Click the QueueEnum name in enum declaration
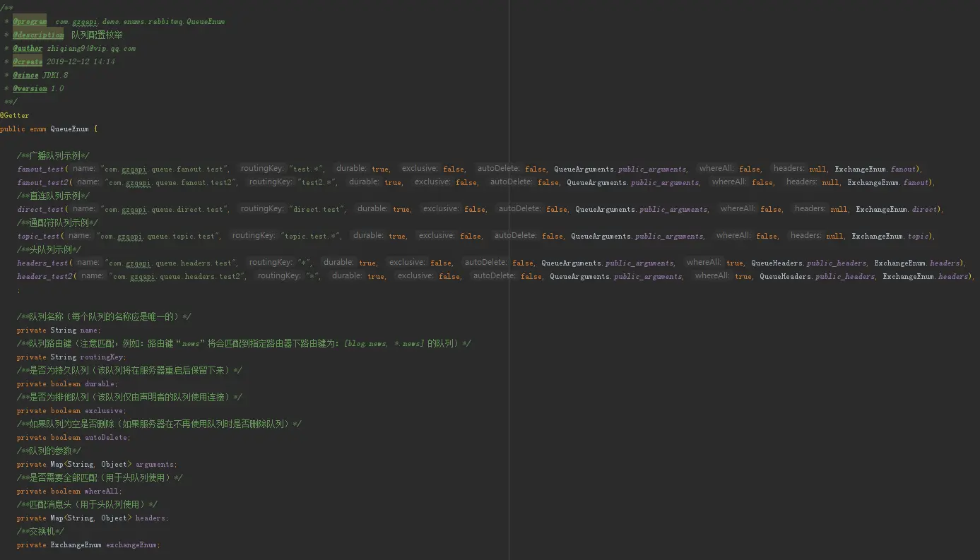This screenshot has height=560, width=980. click(x=69, y=129)
